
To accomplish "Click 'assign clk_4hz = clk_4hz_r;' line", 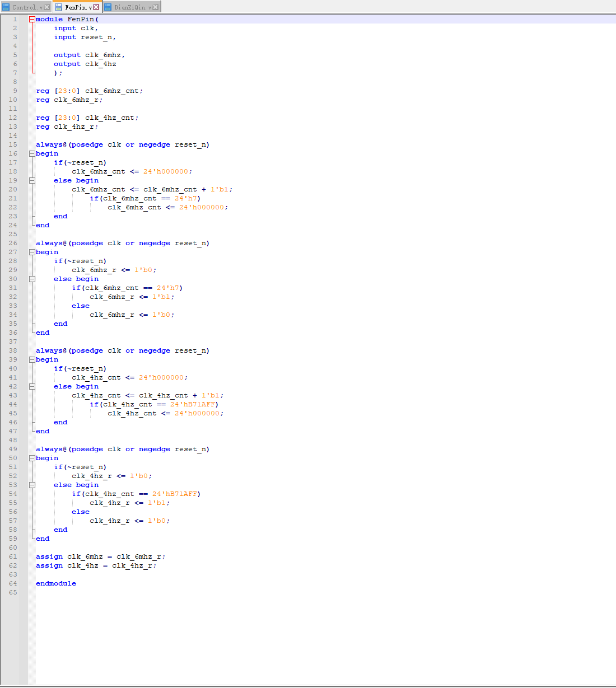I will point(96,565).
